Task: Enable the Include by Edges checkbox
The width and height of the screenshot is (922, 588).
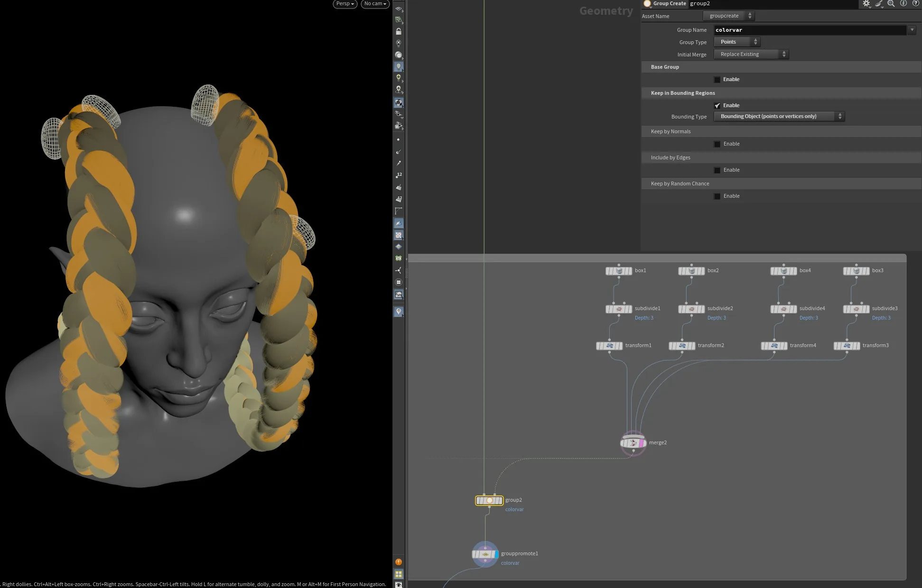Action: (x=717, y=170)
